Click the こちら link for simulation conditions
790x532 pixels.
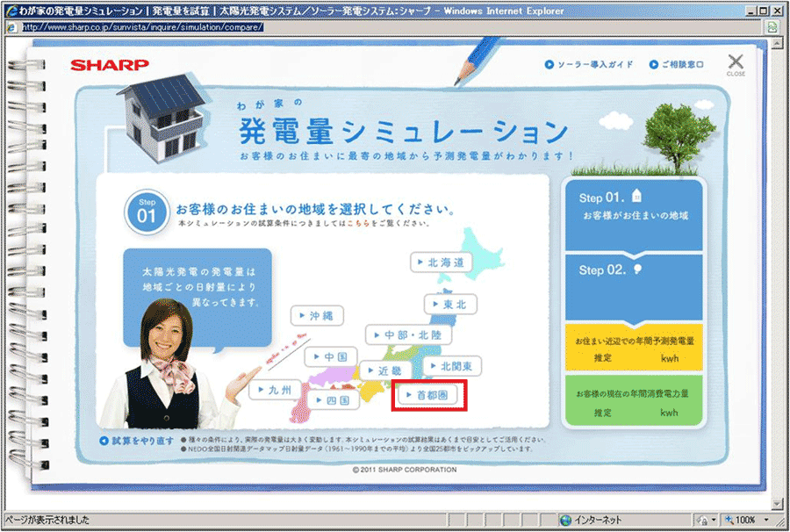(362, 224)
